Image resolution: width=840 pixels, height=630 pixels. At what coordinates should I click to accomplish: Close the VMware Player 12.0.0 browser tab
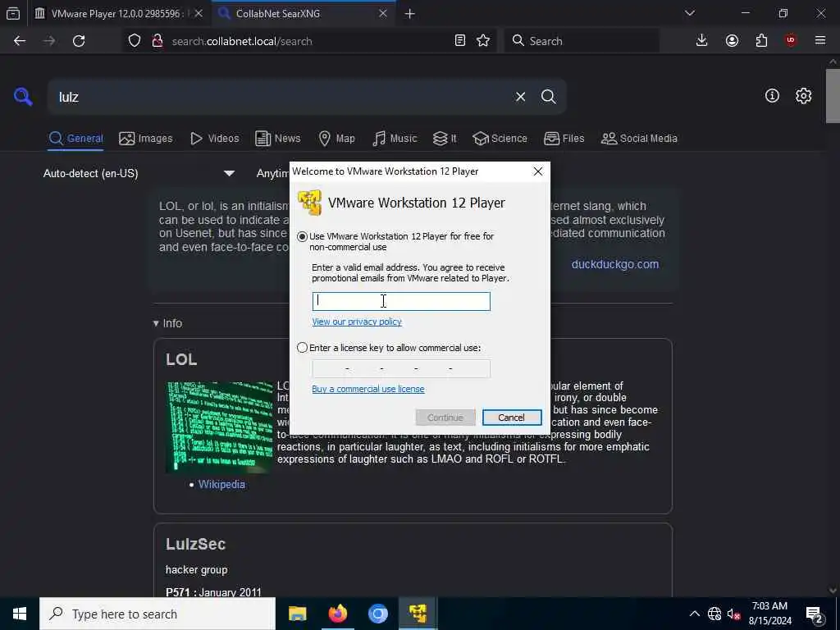click(199, 13)
